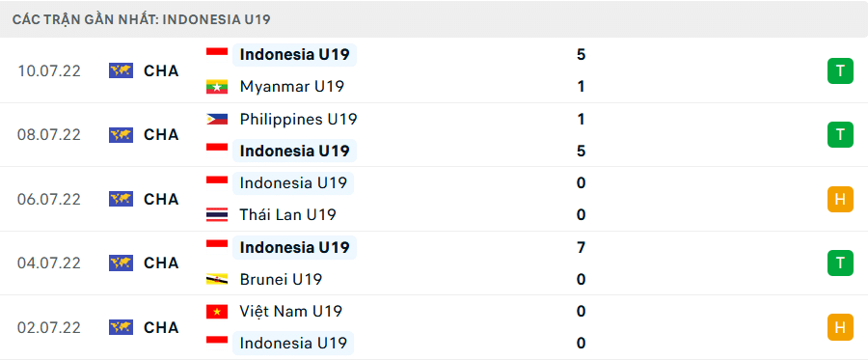Click world map icon for 10.07.22 match
The image size is (868, 360).
pyautogui.click(x=121, y=70)
